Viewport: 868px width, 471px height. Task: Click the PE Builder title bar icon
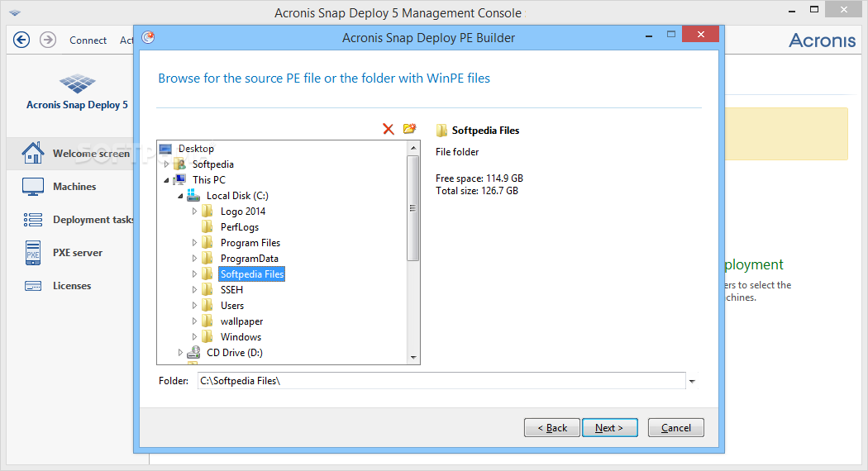148,38
